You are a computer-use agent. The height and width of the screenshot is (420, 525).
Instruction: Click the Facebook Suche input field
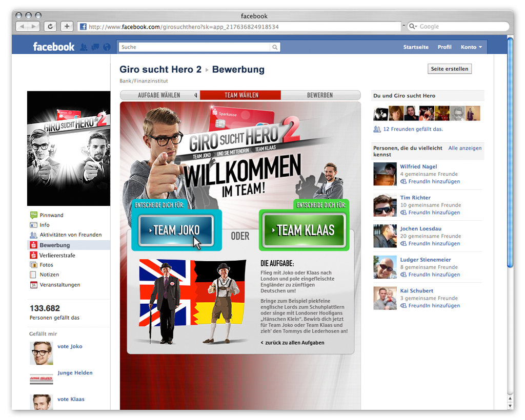point(194,47)
